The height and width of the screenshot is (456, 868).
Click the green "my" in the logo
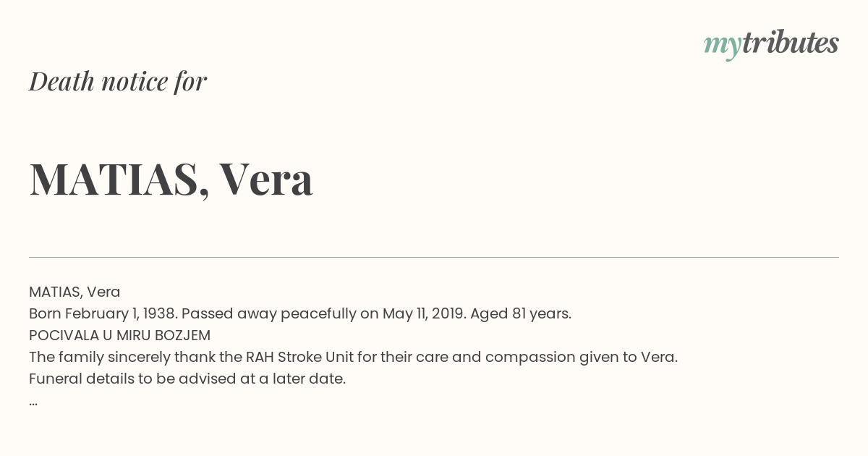(x=722, y=48)
